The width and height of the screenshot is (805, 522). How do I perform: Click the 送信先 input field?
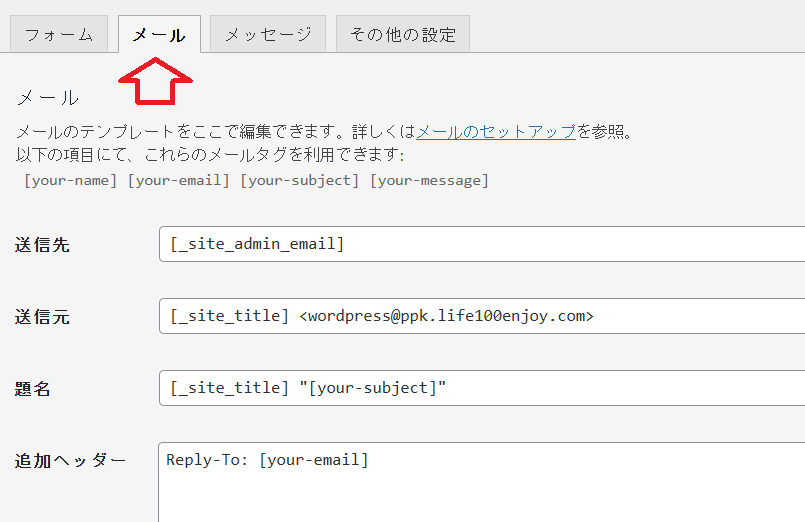482,244
